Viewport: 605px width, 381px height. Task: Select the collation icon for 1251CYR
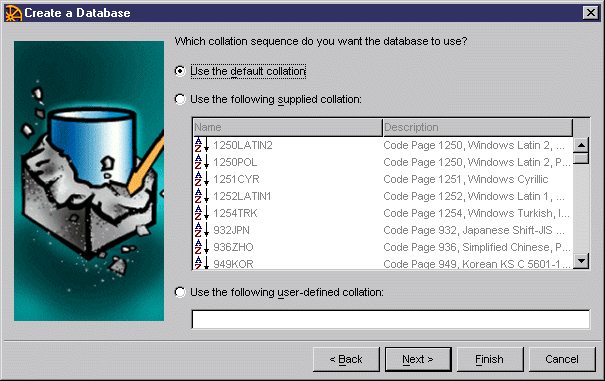point(201,179)
